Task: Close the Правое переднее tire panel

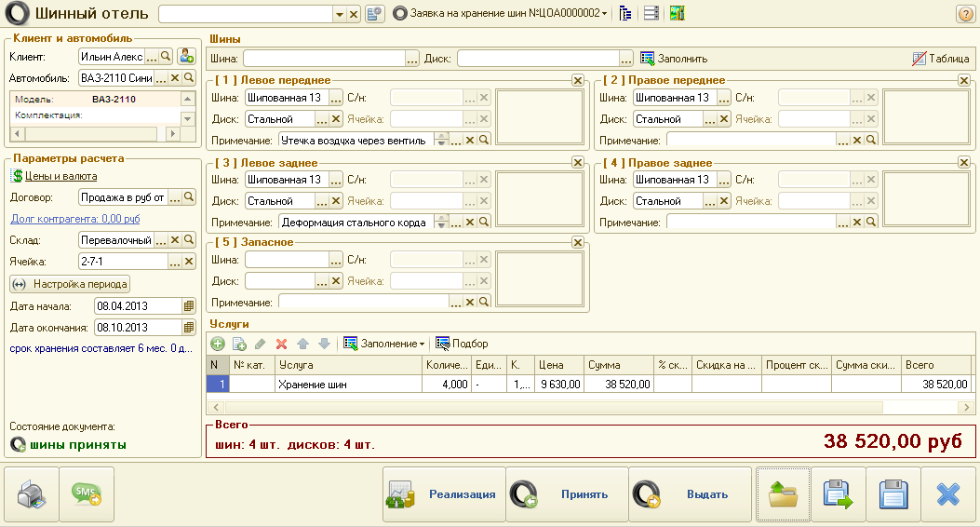Action: pos(964,80)
